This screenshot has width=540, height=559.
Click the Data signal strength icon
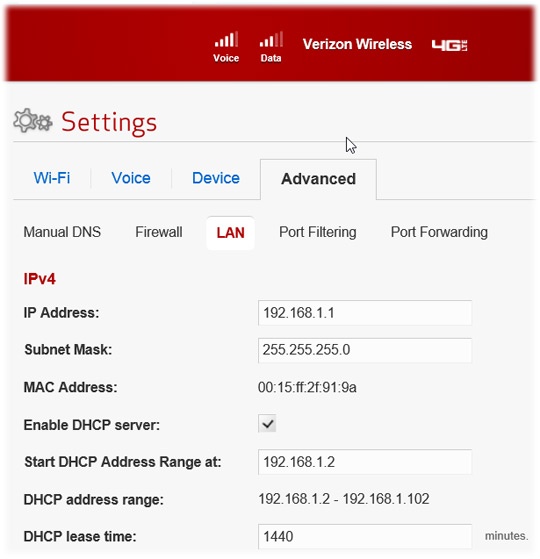(x=271, y=40)
